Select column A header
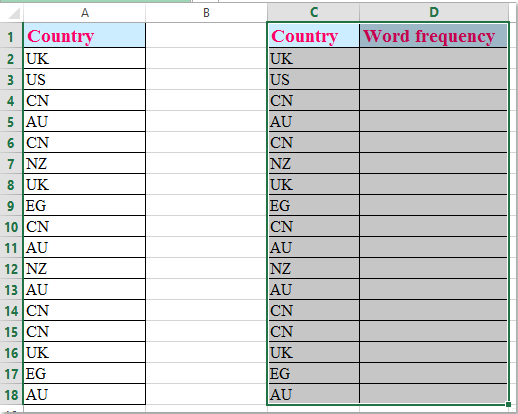This screenshot has width=518, height=414. tap(85, 13)
